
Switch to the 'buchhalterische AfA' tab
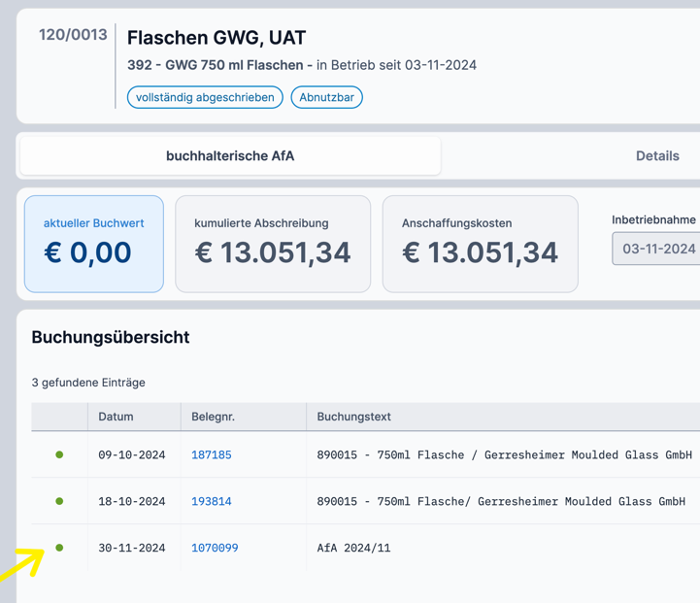pos(230,155)
